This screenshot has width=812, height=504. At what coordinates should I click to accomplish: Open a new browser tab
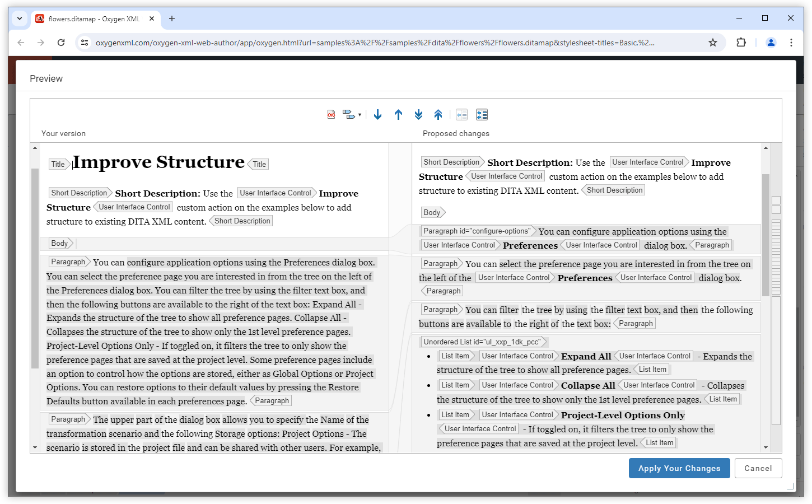[x=172, y=18]
